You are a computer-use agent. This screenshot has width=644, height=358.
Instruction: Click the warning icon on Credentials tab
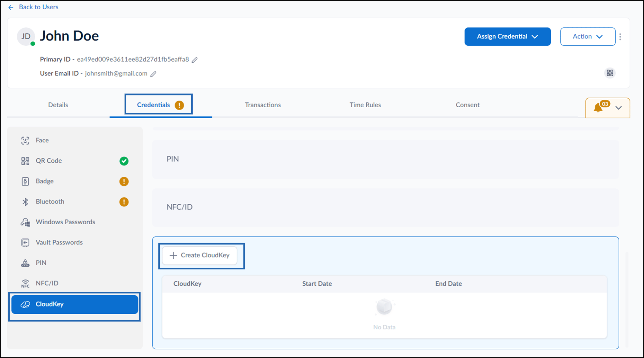click(x=179, y=105)
